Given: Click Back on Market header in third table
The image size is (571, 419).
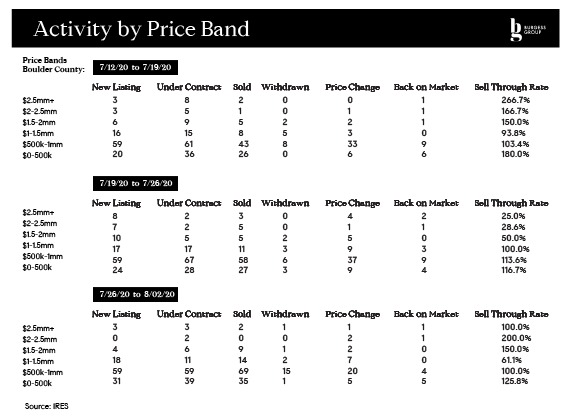Looking at the screenshot, I should tap(426, 314).
